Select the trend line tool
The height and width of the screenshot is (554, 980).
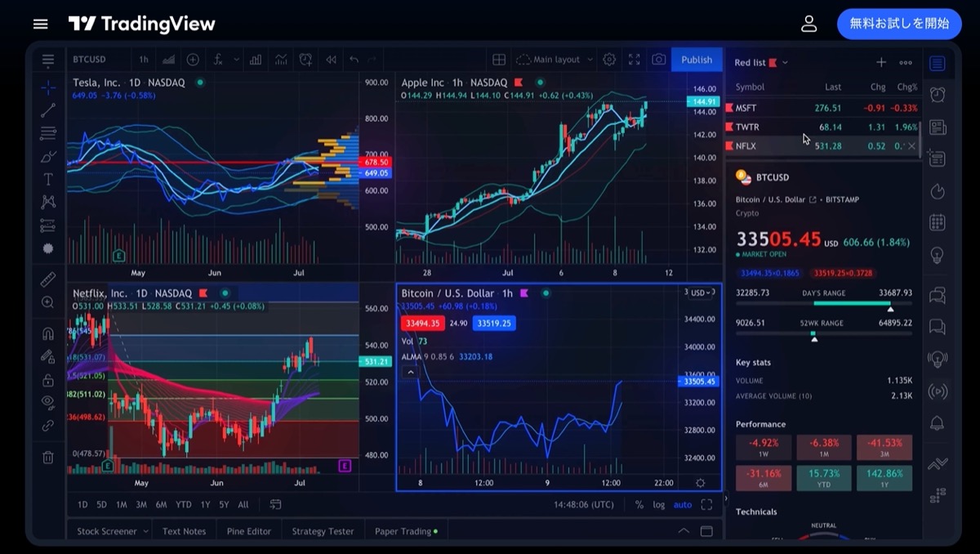[x=48, y=110]
